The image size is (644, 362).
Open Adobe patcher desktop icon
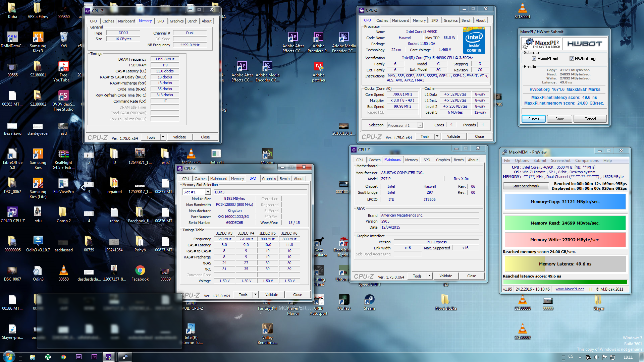click(x=318, y=72)
